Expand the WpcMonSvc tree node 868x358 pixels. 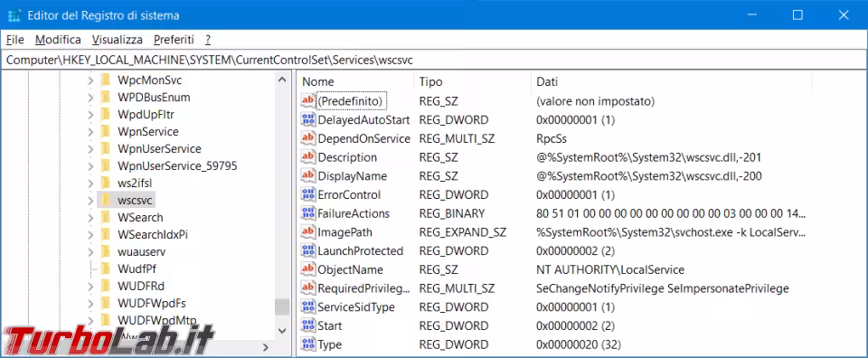90,80
